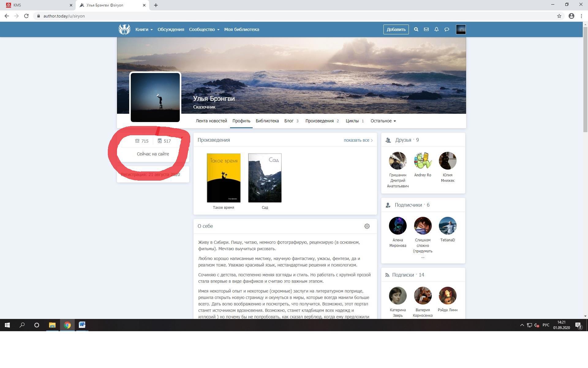Click user avatar thumbnail in header
This screenshot has width=588, height=368.
coord(461,29)
